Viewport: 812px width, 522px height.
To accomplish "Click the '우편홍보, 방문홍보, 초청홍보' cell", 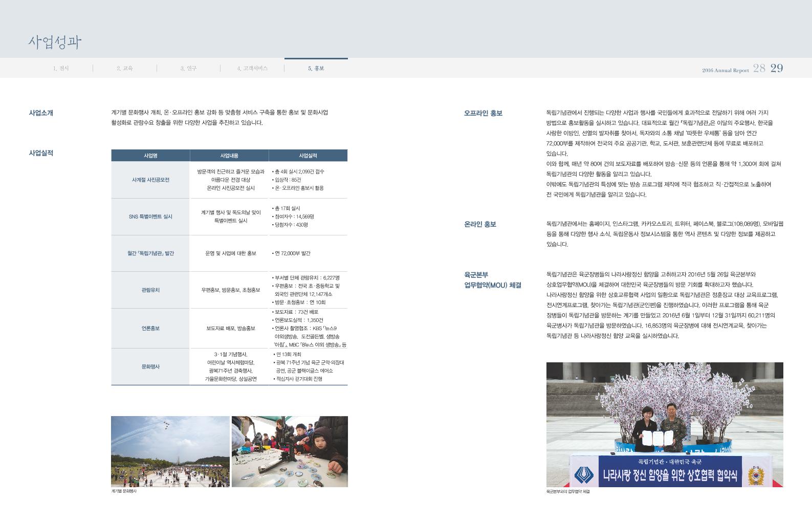I will tap(230, 290).
